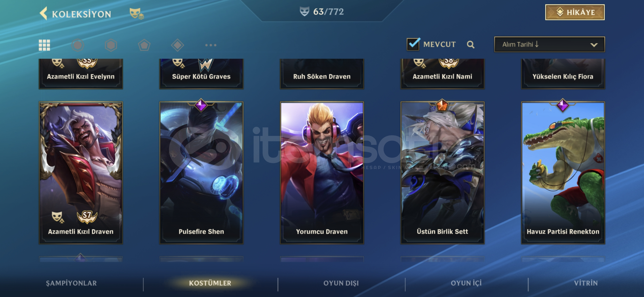Expand the Alım Tarihi sort dropdown
The height and width of the screenshot is (297, 644).
point(549,44)
